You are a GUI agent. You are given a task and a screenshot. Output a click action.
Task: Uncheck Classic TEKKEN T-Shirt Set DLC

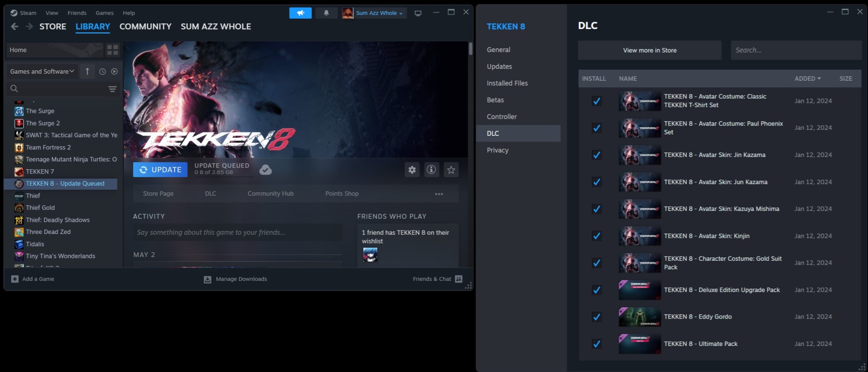(597, 101)
